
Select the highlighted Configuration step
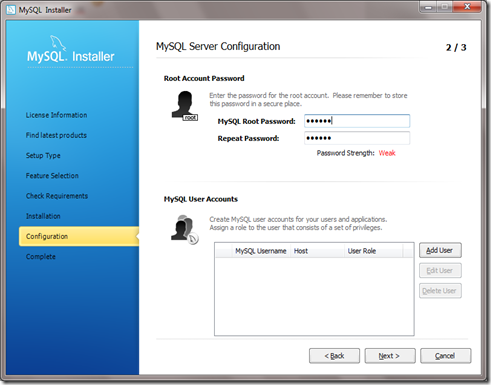(79, 236)
